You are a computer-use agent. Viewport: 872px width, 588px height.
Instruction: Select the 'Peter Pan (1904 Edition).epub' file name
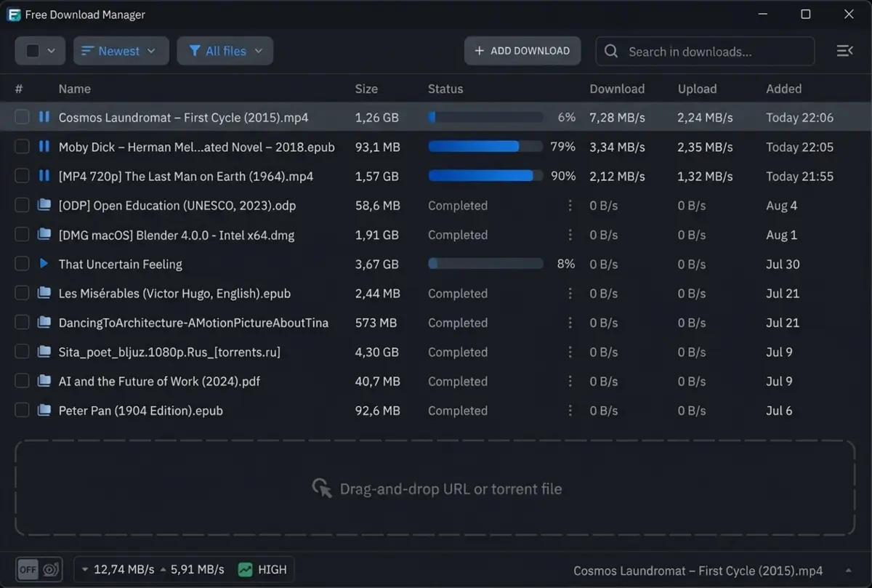pyautogui.click(x=141, y=411)
